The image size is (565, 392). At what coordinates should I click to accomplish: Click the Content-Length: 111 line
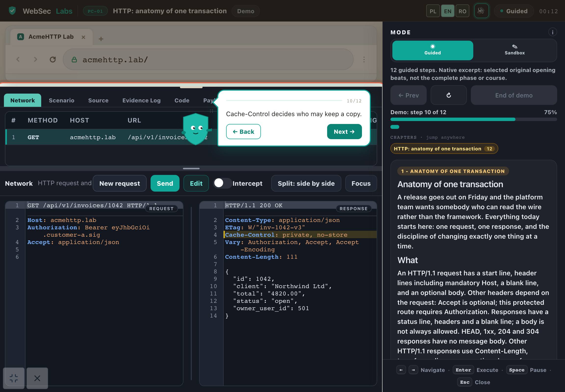click(x=261, y=257)
